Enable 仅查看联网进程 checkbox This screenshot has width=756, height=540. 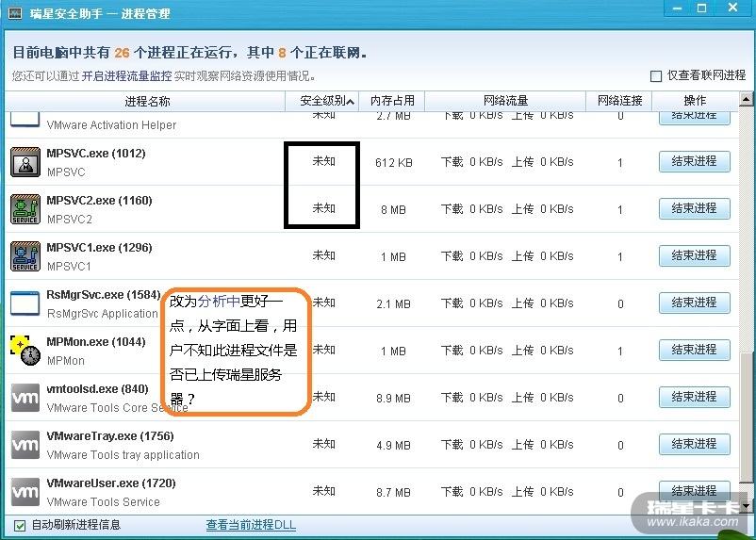tap(656, 76)
